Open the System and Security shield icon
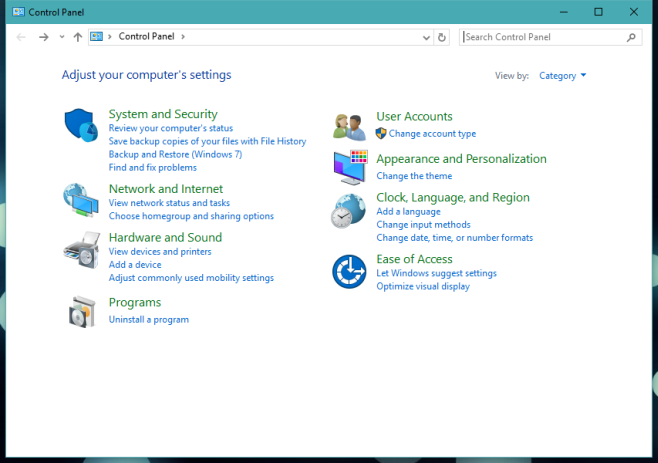 (x=81, y=125)
